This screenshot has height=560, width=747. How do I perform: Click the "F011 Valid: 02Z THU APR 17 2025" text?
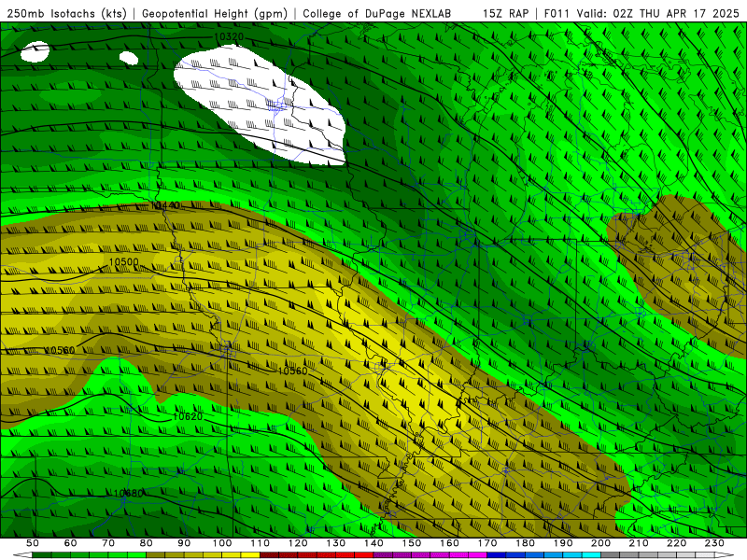[x=641, y=14]
